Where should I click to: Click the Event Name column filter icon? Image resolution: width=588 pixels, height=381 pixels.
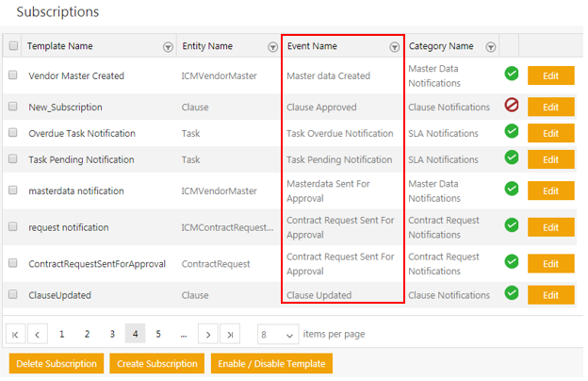tap(394, 46)
